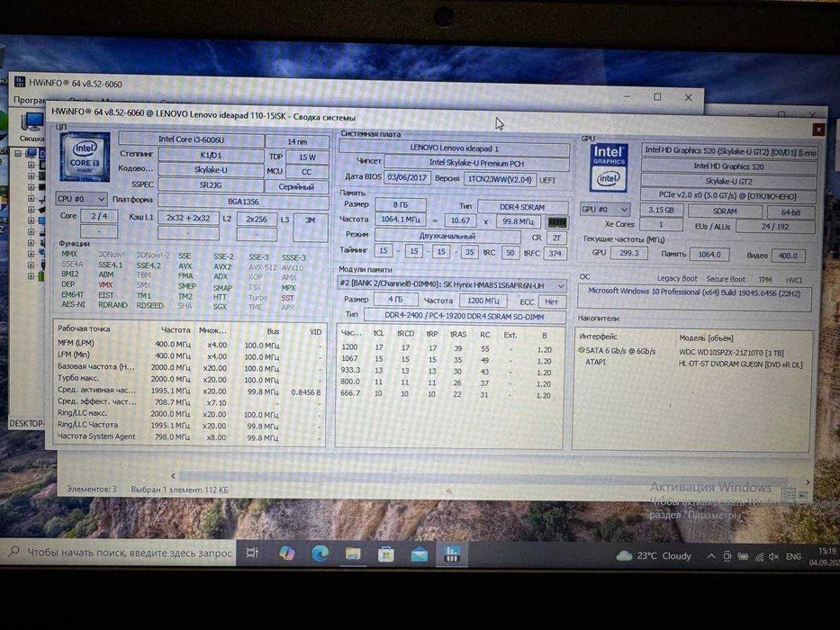The width and height of the screenshot is (840, 630).
Task: Click the WDC WD10SPZX-21Z10T0 drive entry
Action: 732,352
